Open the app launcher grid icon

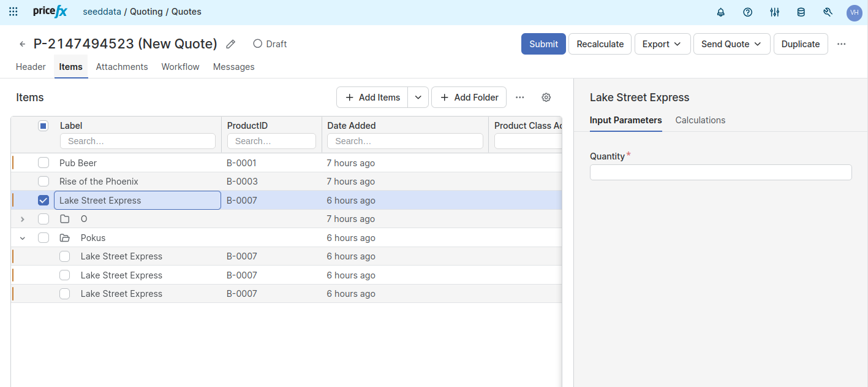13,12
